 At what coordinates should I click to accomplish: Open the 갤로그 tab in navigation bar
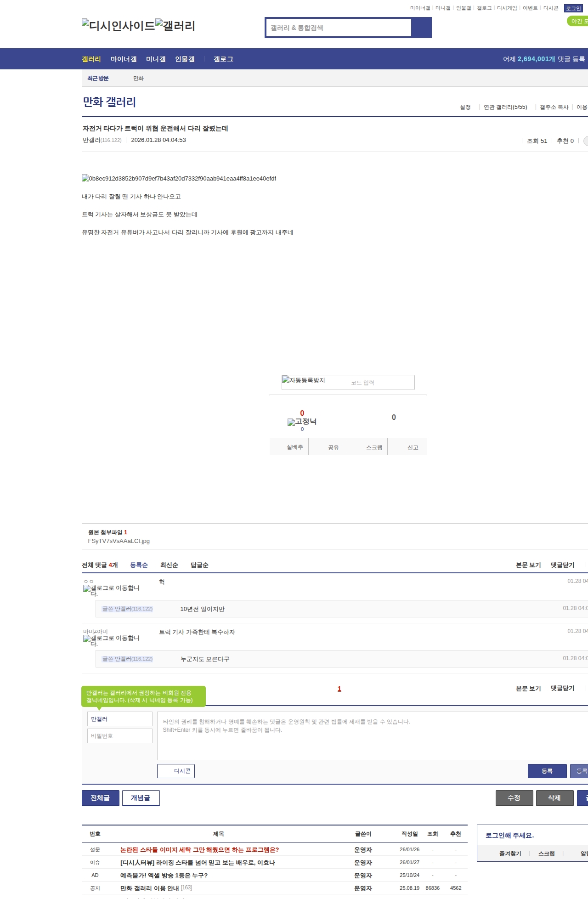pyautogui.click(x=223, y=59)
